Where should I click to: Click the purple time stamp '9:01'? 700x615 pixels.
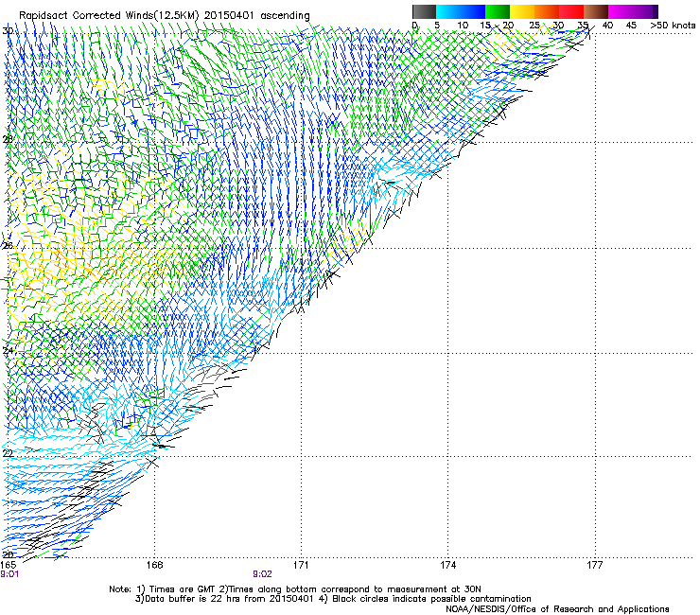click(9, 574)
